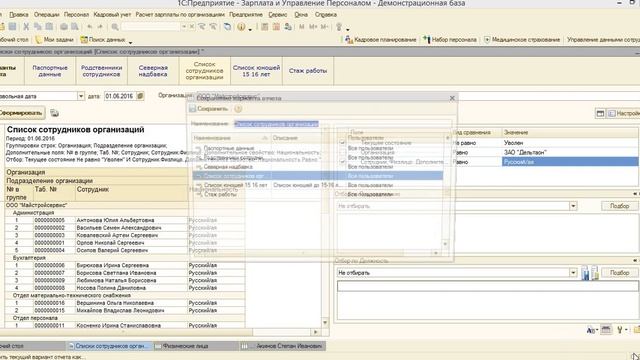Click the date field 01.06.2016

[x=120, y=96]
